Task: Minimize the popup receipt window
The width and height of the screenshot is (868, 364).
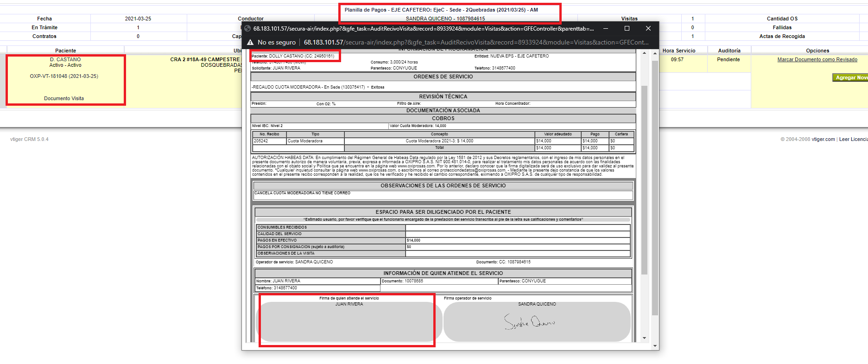Action: [x=606, y=28]
